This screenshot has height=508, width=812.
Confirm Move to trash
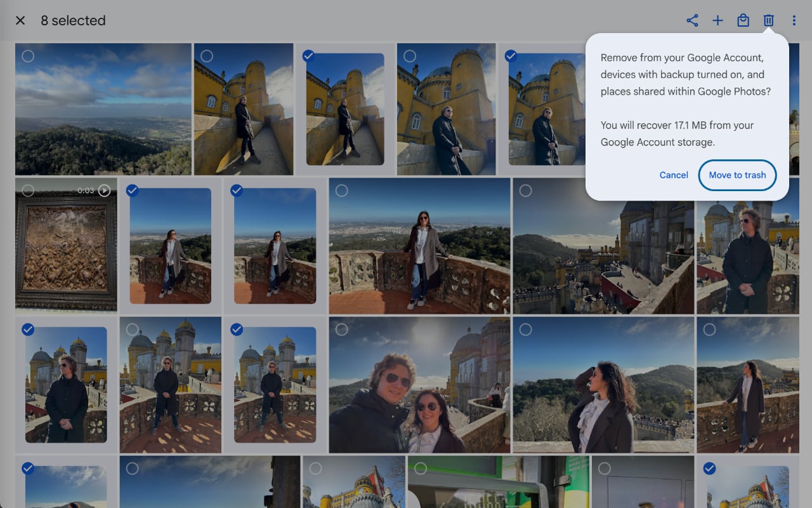click(x=737, y=175)
